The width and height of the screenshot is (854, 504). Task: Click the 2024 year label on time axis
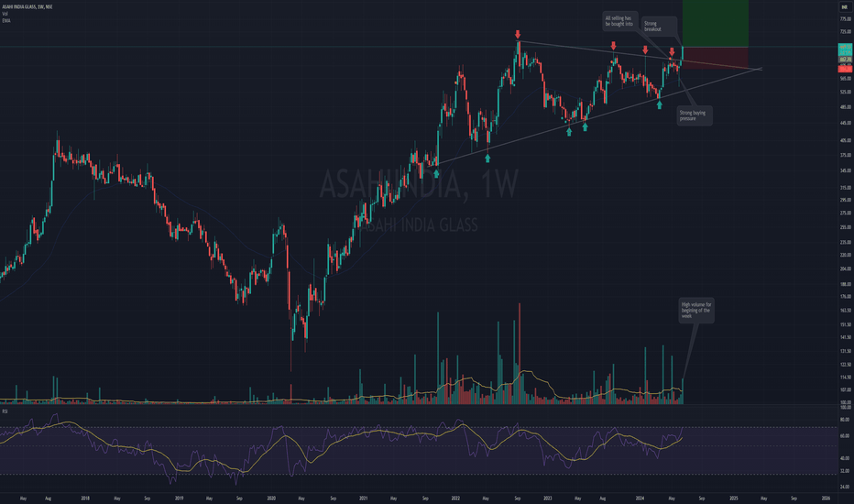[x=640, y=498]
